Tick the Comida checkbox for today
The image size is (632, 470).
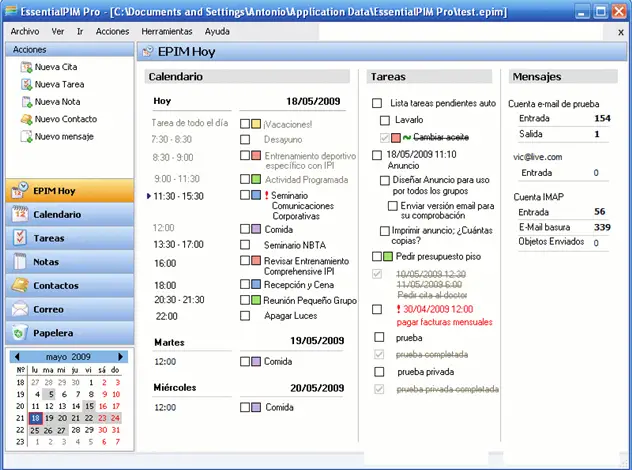click(245, 229)
